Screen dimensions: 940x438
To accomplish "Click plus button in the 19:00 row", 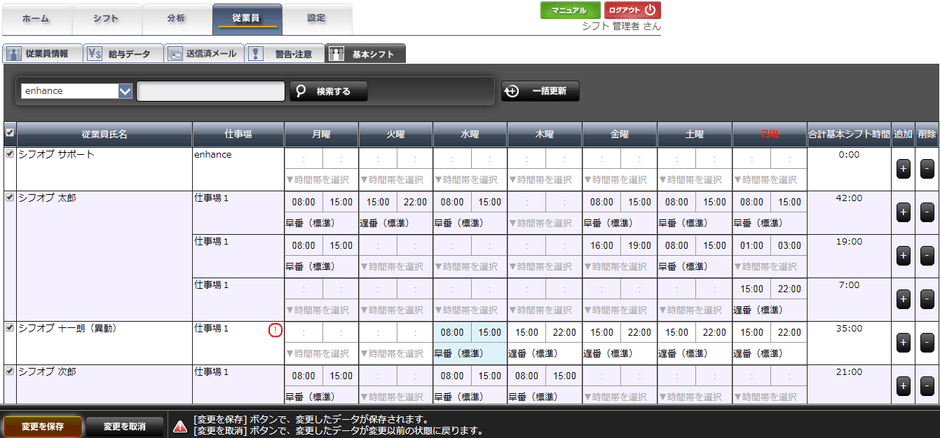I will [x=903, y=256].
